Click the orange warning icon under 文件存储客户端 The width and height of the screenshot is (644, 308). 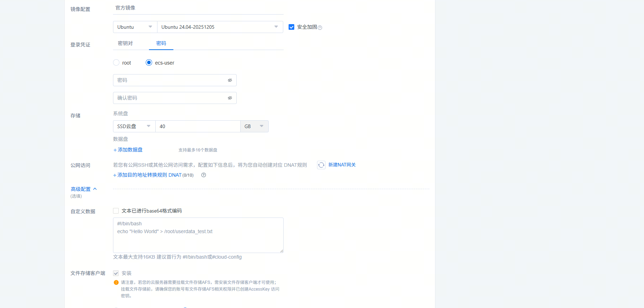[x=116, y=282]
